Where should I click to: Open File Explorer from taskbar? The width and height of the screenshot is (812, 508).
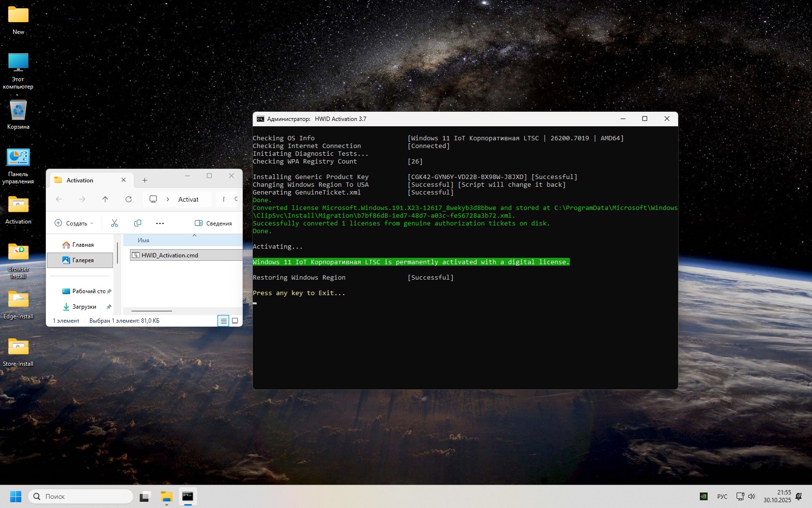(x=167, y=496)
